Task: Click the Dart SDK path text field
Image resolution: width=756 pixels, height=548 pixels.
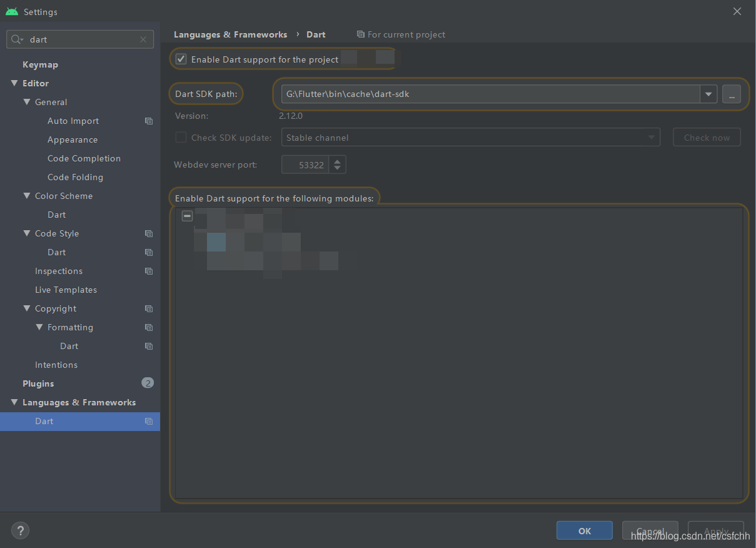Action: click(x=490, y=94)
